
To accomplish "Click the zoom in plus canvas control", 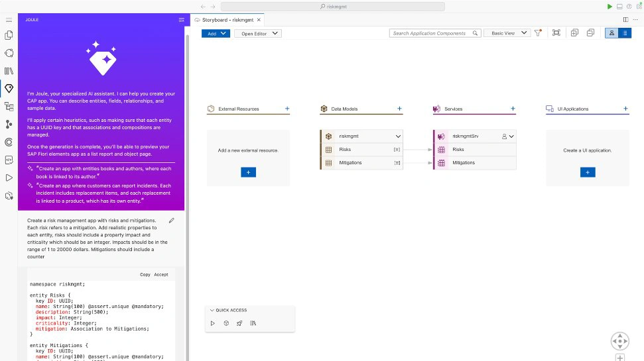I will [x=619, y=357].
